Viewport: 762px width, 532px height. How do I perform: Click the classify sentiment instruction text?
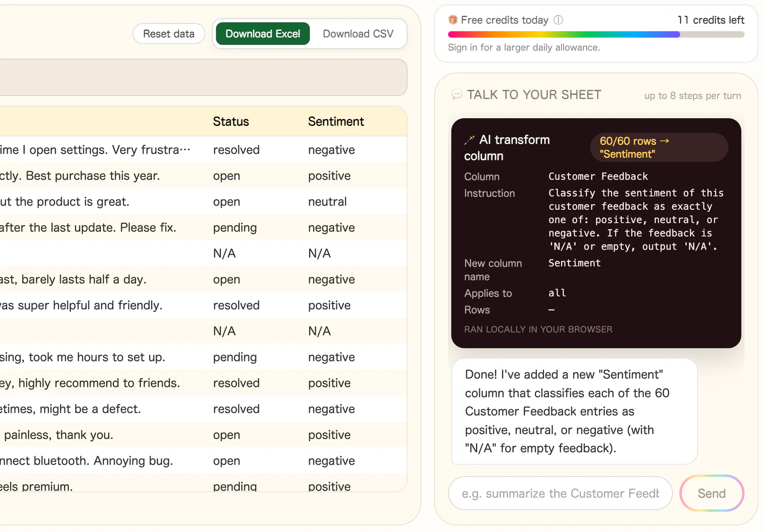pyautogui.click(x=636, y=219)
